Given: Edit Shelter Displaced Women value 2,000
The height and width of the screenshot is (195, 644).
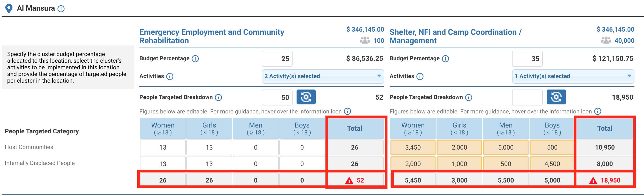Looking at the screenshot, I should click(413, 164).
